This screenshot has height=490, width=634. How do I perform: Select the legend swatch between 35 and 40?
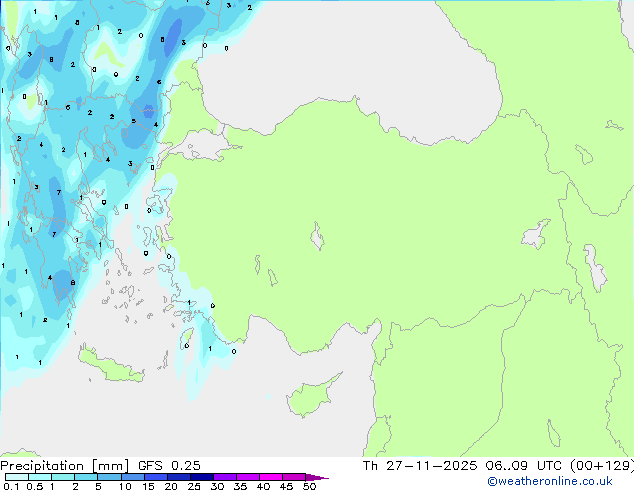(248, 477)
